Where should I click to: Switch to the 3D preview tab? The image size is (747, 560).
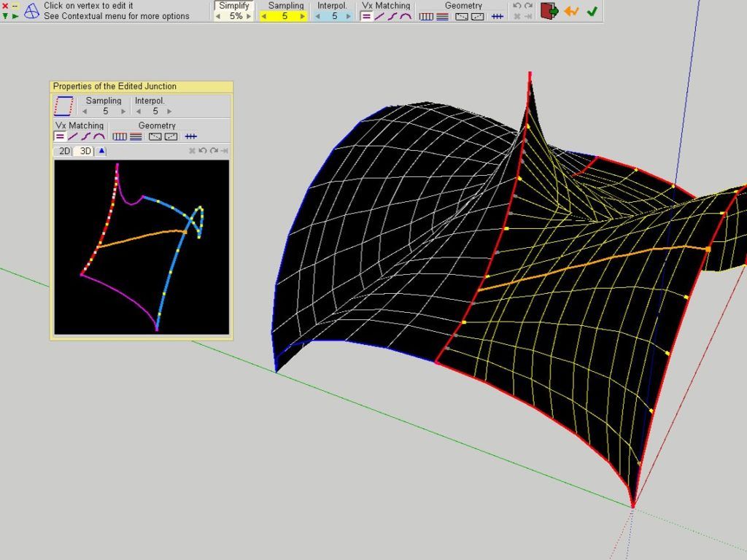point(85,151)
